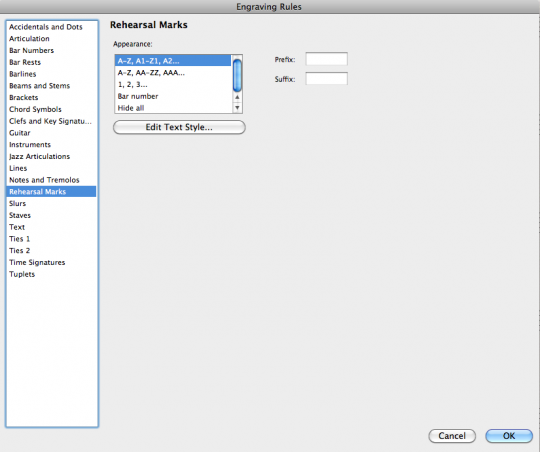Screen dimensions: 540x452
Task: Click into the Suffix text field
Action: (x=326, y=79)
